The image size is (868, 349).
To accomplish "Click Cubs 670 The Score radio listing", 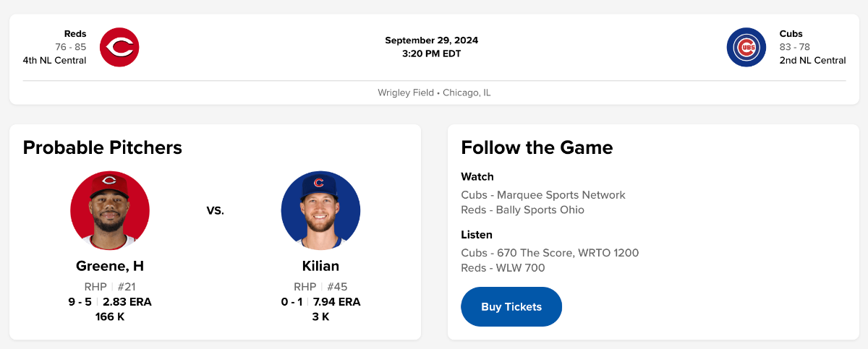I will pyautogui.click(x=550, y=253).
